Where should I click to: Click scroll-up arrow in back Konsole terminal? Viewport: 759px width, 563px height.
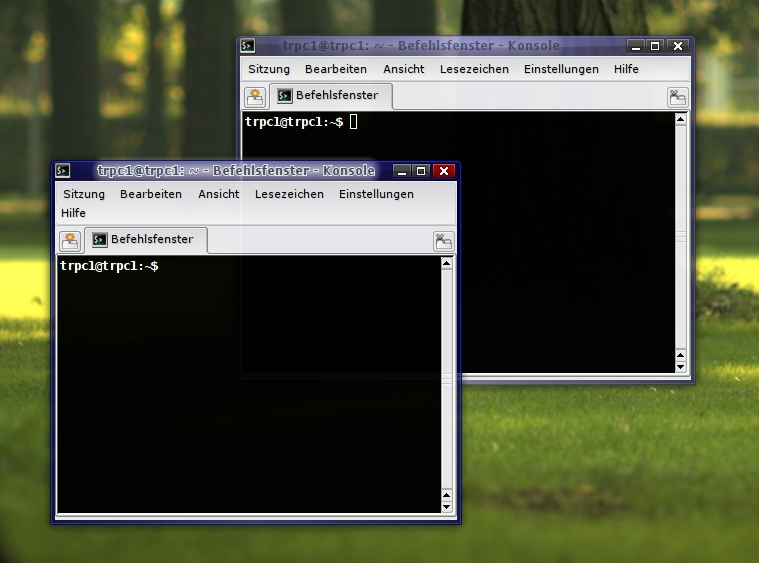click(681, 119)
